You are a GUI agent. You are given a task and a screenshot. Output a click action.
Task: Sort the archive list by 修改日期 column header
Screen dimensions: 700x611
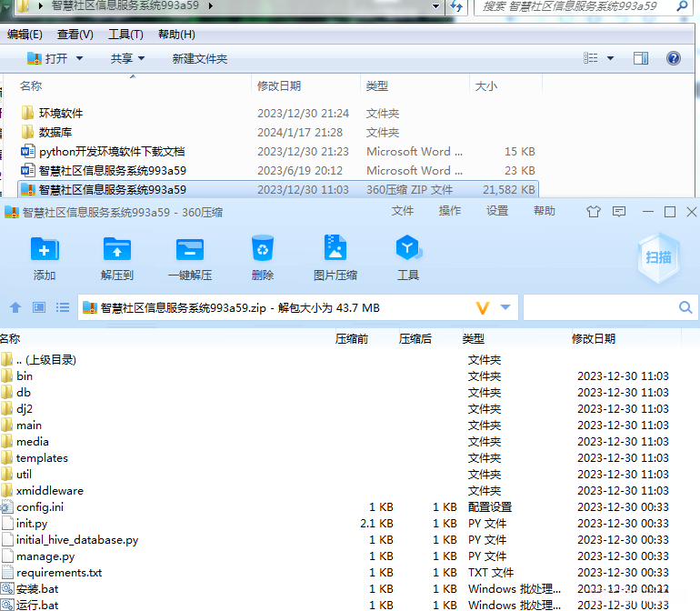click(594, 338)
